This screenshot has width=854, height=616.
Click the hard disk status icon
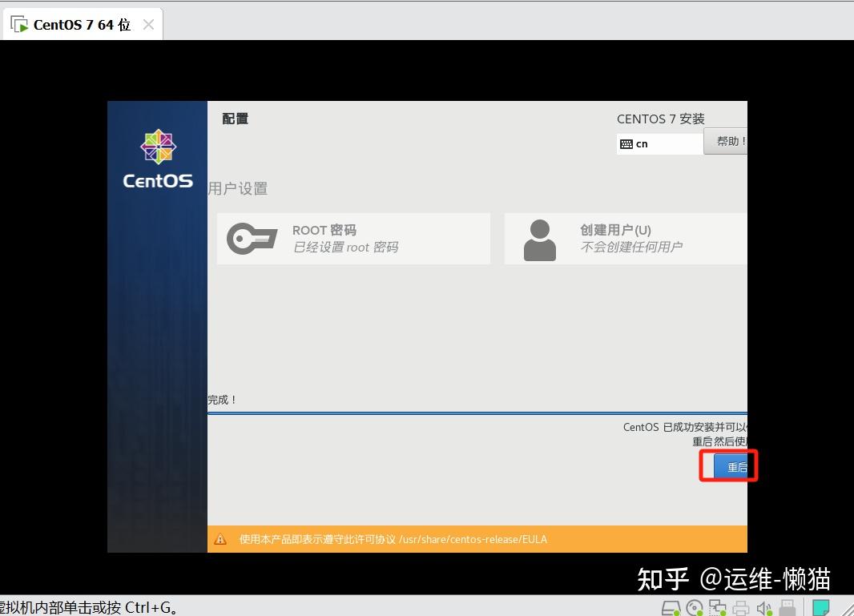point(671,608)
